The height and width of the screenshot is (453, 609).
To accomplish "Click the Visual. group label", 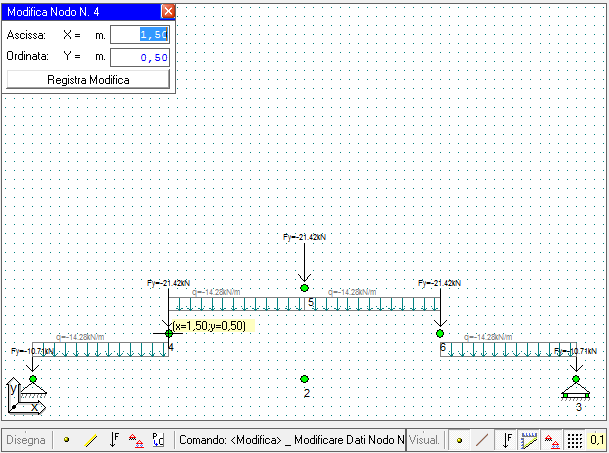I will pos(424,440).
